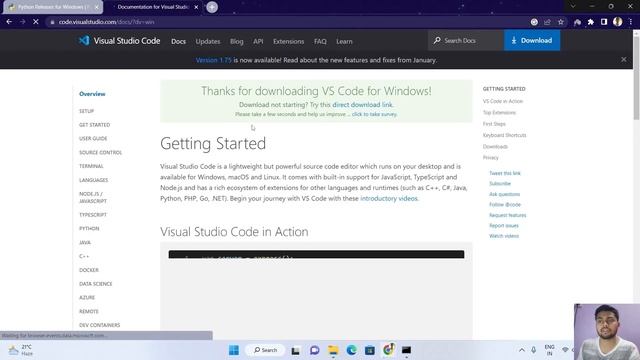Open Microsoft Edge from the taskbar
The height and width of the screenshot is (360, 640).
click(x=351, y=350)
